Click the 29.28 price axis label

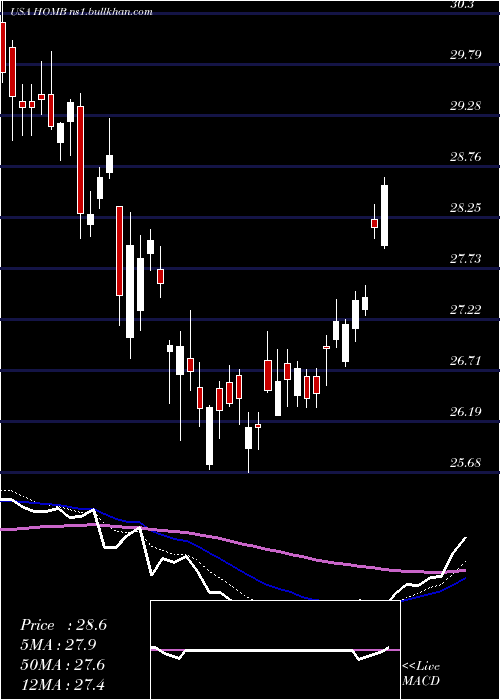point(467,106)
